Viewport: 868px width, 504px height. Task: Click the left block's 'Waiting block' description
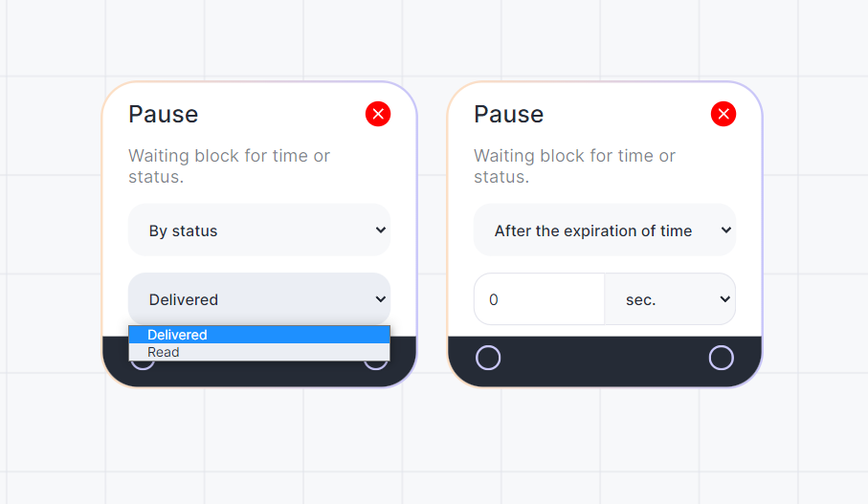230,165
